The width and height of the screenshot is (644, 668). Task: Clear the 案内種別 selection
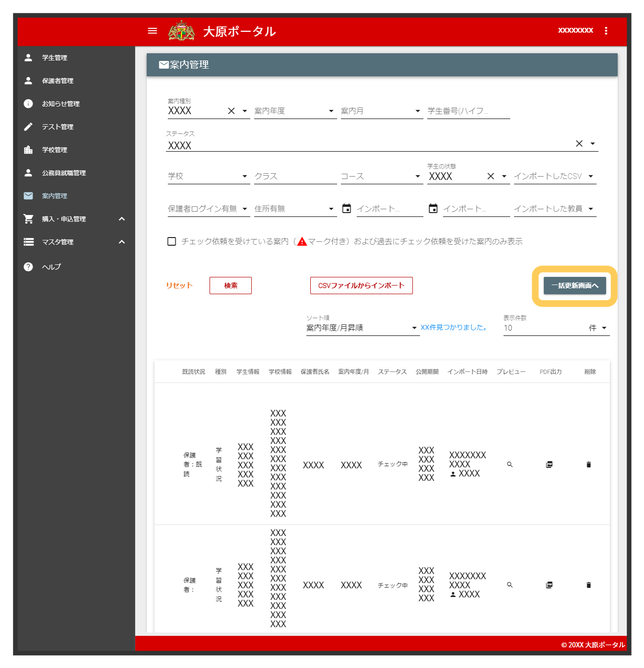pyautogui.click(x=231, y=111)
